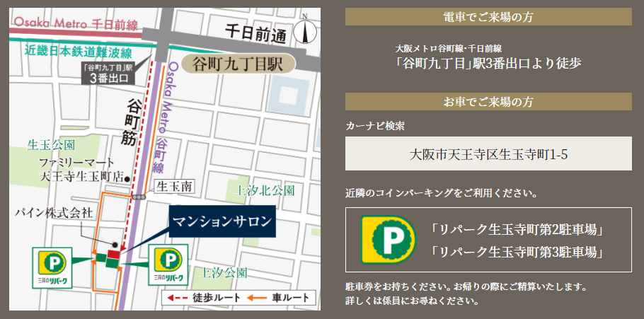Click the Repark parking logo near 上汐公園 label
The height and width of the screenshot is (319, 644).
168,264
